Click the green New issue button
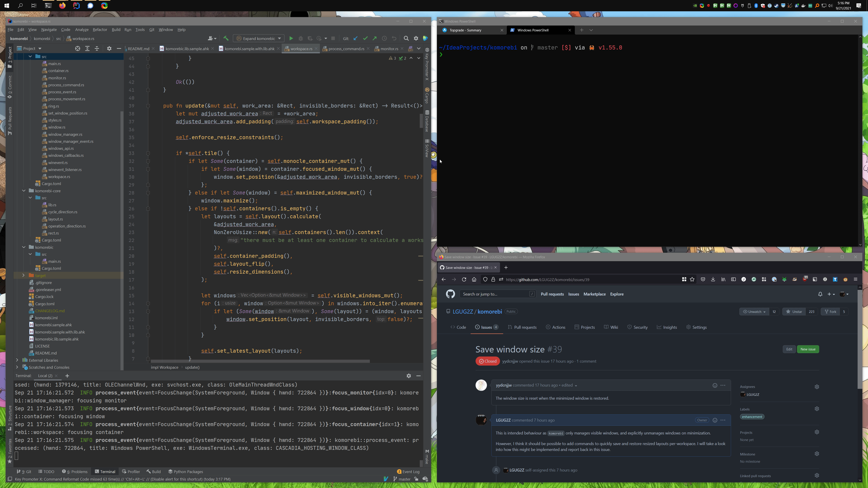This screenshot has width=868, height=488. click(808, 349)
